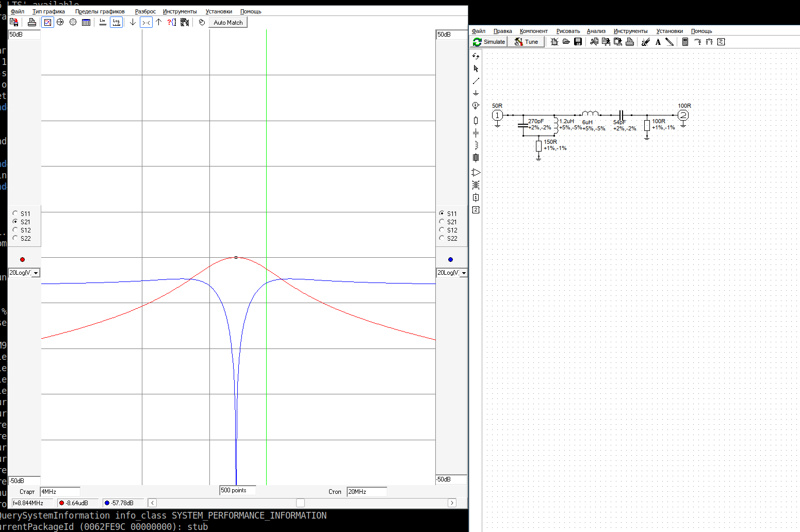Select S22 radio button on right axis
Image resolution: width=800 pixels, height=532 pixels.
pyautogui.click(x=442, y=238)
